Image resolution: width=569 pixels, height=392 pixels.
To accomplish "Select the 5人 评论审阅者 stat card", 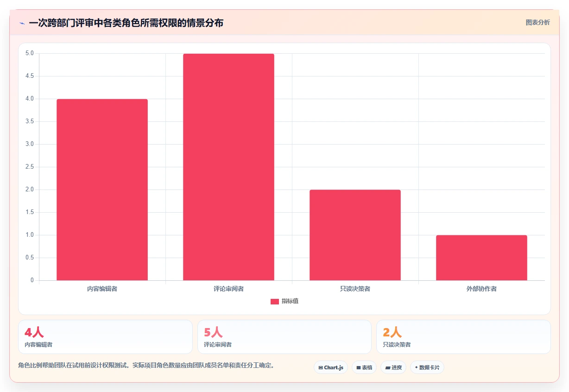I will (x=284, y=337).
